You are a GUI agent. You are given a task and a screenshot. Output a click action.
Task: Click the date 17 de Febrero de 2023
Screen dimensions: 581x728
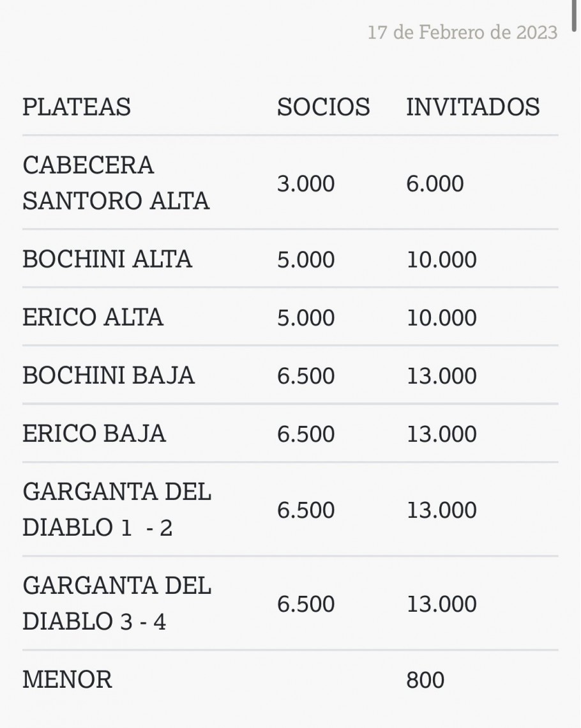pyautogui.click(x=462, y=33)
